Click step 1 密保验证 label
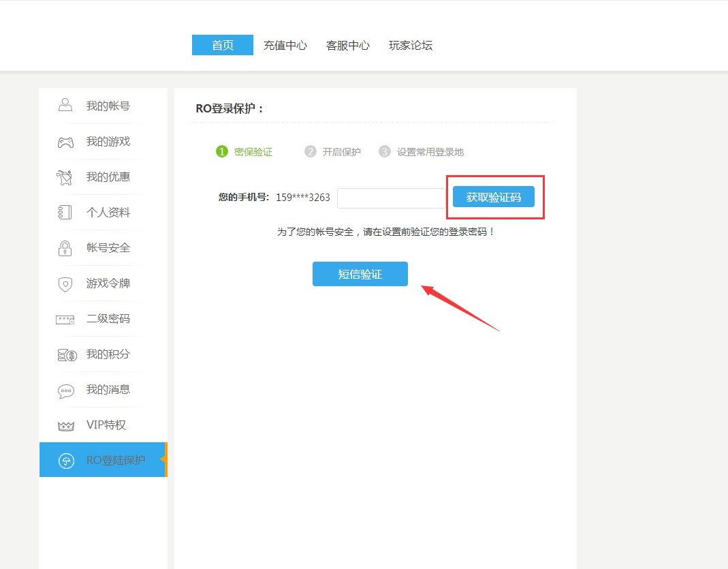Viewport: 728px width, 569px height. pos(253,152)
